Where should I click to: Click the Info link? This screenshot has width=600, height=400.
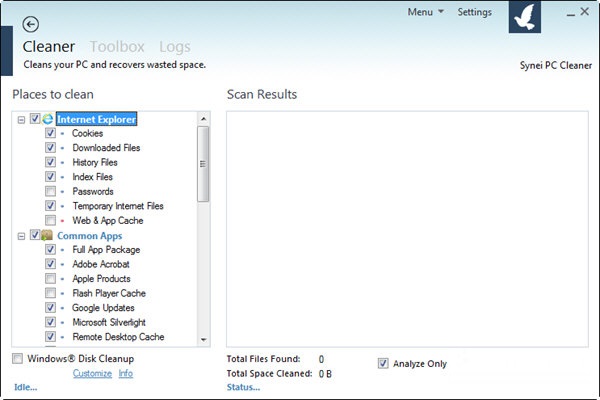[126, 373]
